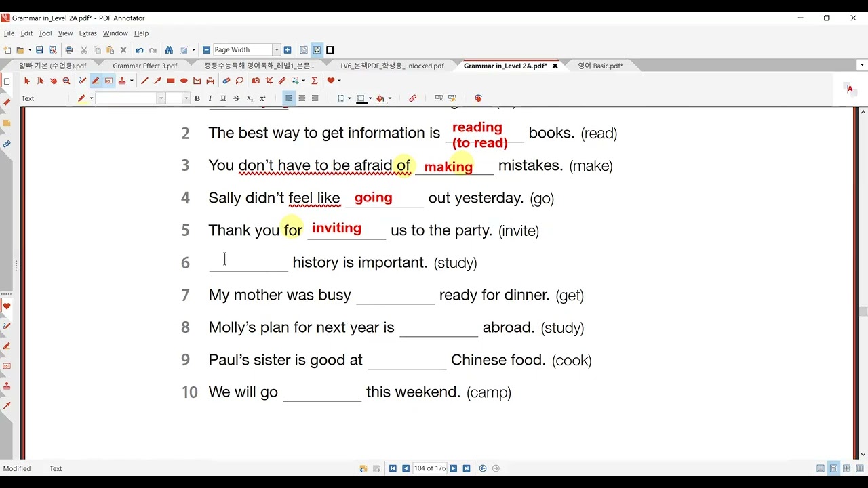Image resolution: width=868 pixels, height=488 pixels.
Task: Toggle Strikethrough text formatting
Action: (x=236, y=98)
